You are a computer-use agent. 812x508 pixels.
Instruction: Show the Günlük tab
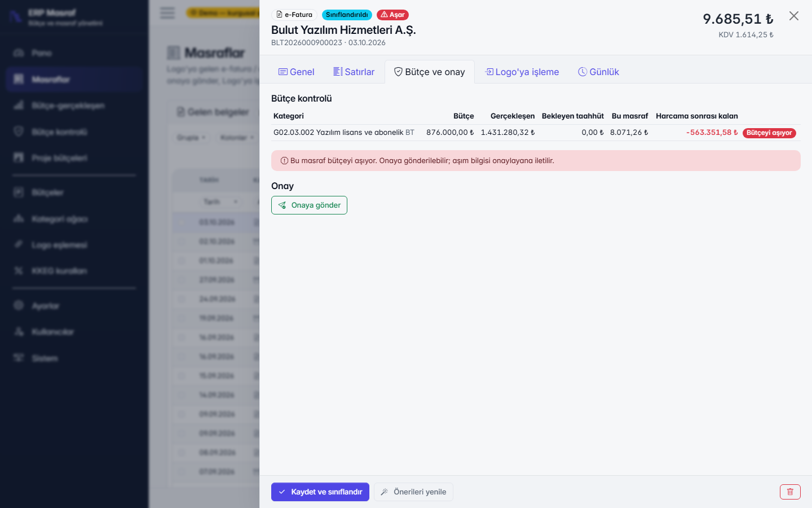(599, 72)
